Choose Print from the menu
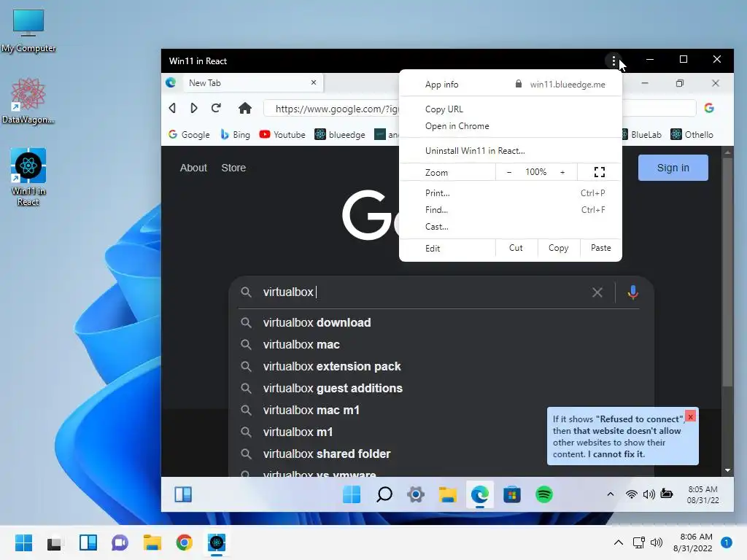The image size is (747, 560). (510, 193)
